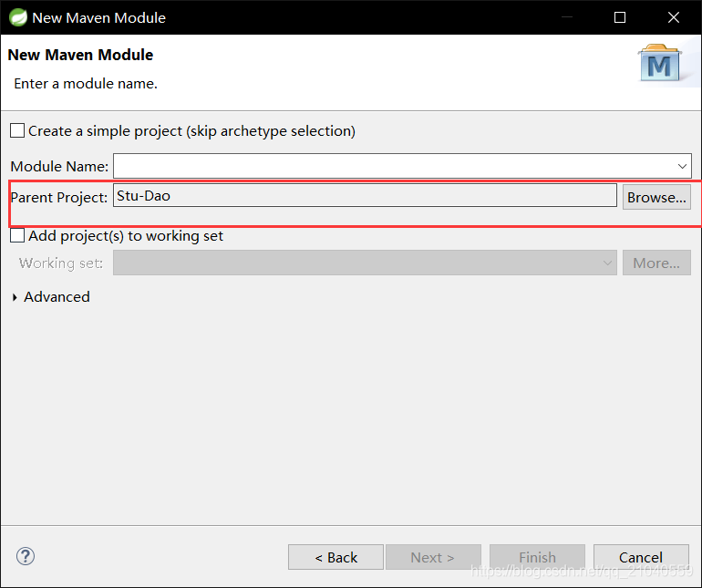Click the 'Module Name:' label
This screenshot has width=702, height=588.
tap(59, 167)
